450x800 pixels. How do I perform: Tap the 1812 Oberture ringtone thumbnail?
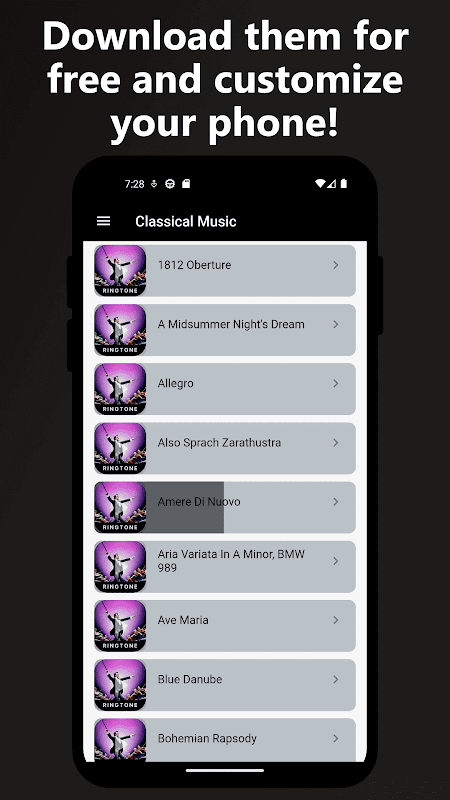click(x=120, y=270)
